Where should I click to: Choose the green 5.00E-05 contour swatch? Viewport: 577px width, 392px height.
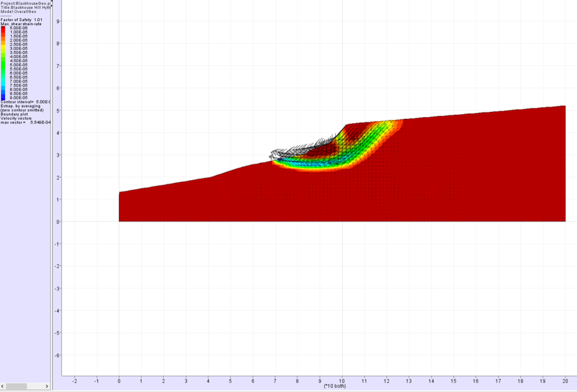[x=4, y=64]
